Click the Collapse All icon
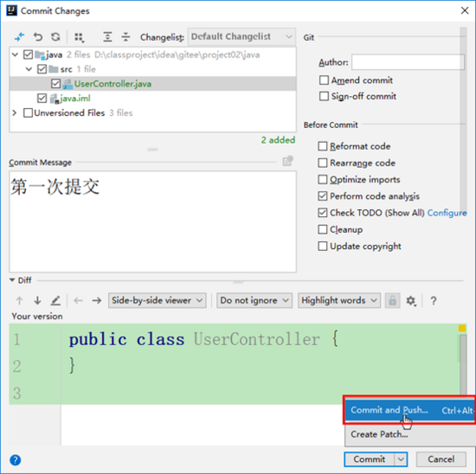This screenshot has width=476, height=474. [x=125, y=37]
